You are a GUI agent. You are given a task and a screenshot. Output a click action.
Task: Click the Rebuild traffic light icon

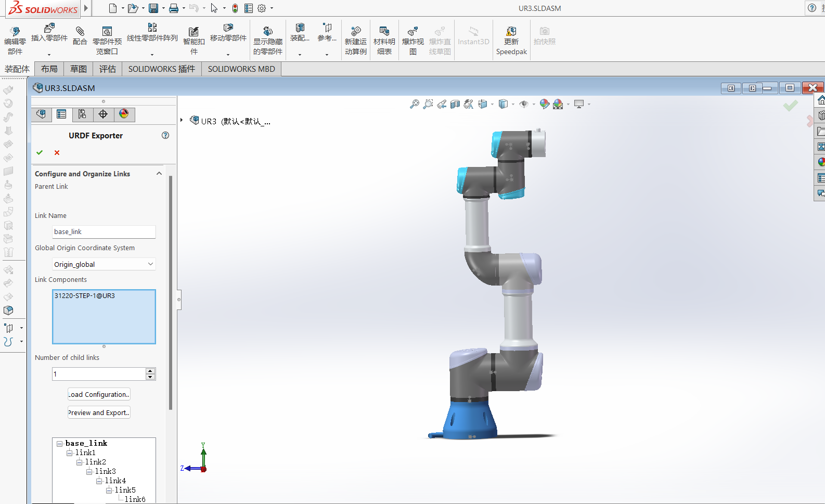click(x=235, y=8)
